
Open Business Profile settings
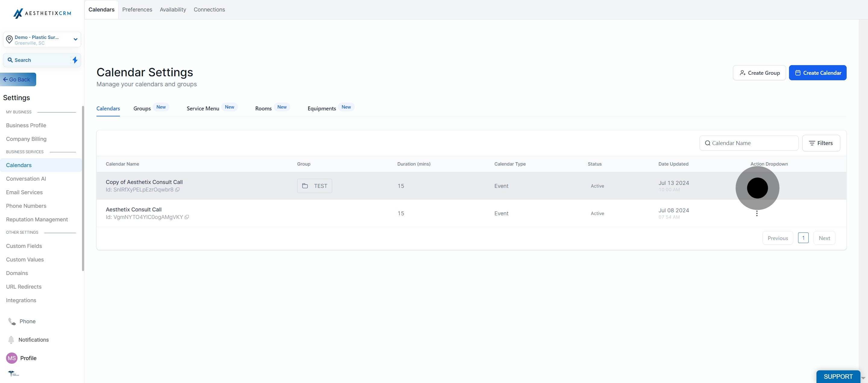(26, 125)
